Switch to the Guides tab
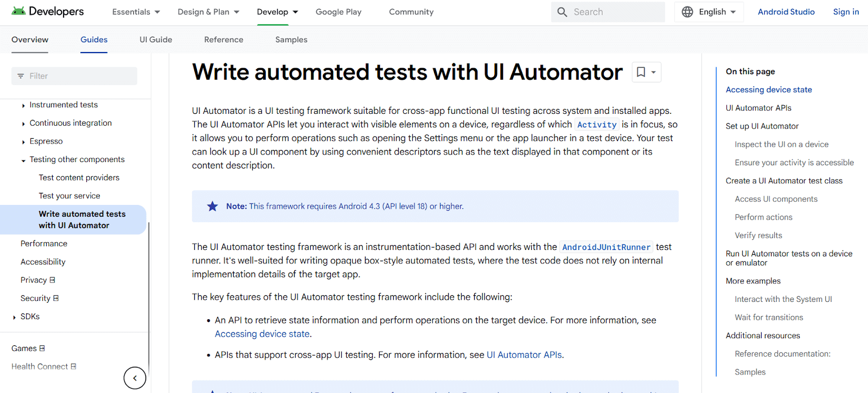The width and height of the screenshot is (868, 393). [x=94, y=40]
